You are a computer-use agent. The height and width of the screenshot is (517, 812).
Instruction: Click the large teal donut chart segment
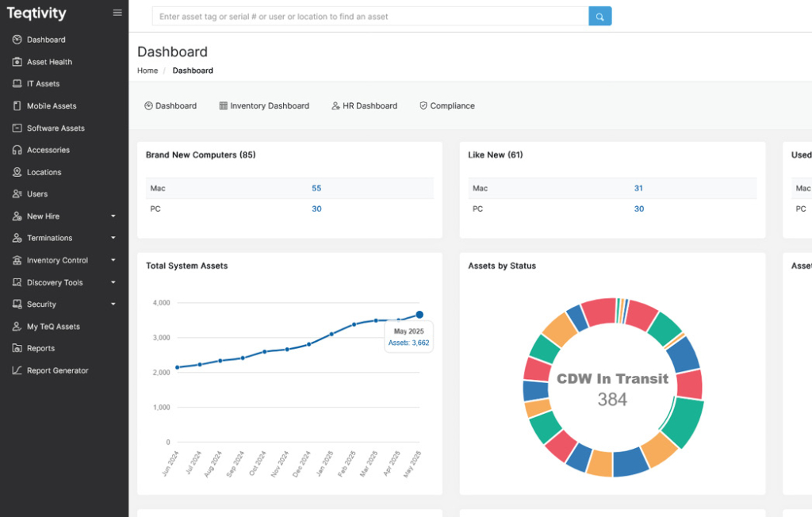click(x=688, y=422)
